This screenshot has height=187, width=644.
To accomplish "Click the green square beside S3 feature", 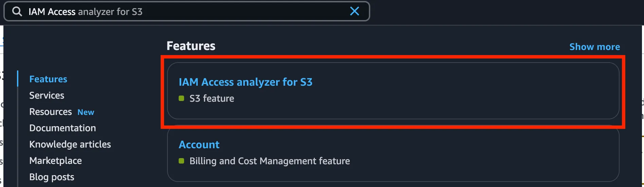I will pyautogui.click(x=181, y=98).
